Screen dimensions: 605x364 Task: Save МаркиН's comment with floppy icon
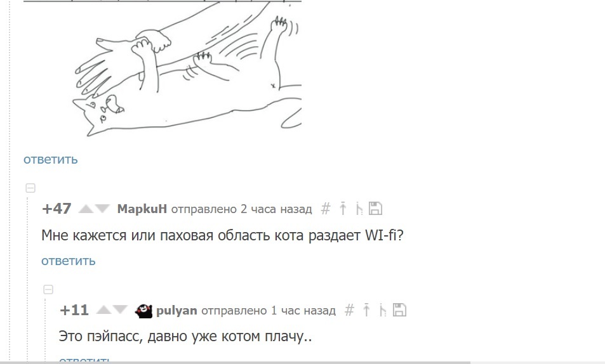point(375,209)
